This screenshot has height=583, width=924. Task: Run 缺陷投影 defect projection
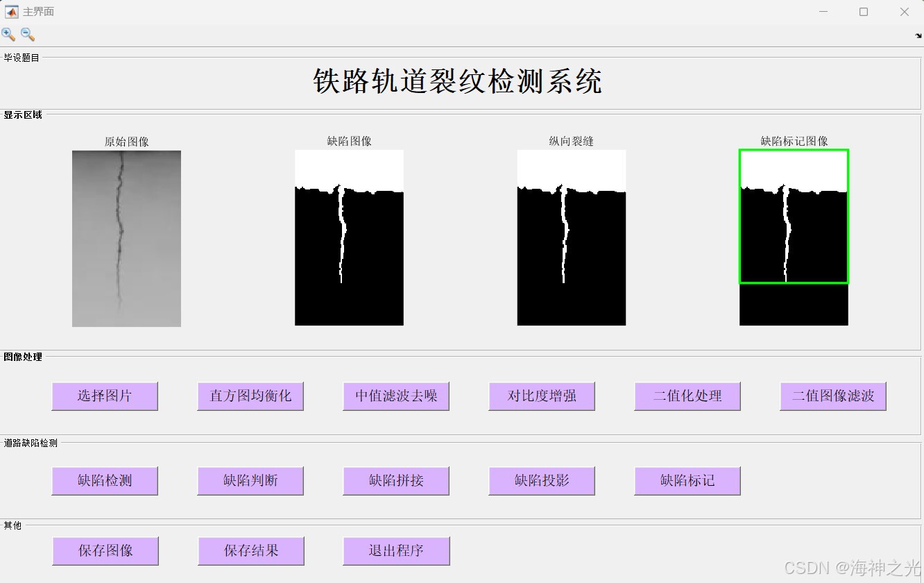(542, 480)
